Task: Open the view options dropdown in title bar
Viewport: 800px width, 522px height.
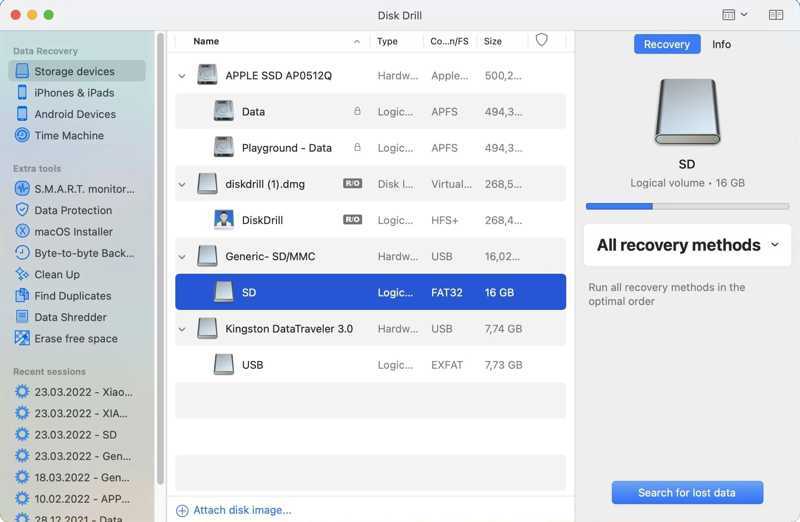Action: (x=735, y=15)
